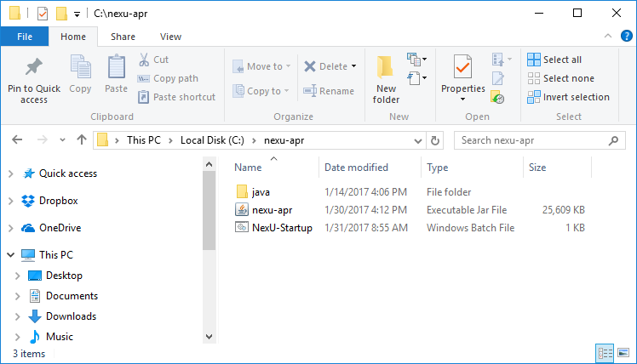The height and width of the screenshot is (364, 637).
Task: Refresh the current folder view
Action: tap(435, 140)
